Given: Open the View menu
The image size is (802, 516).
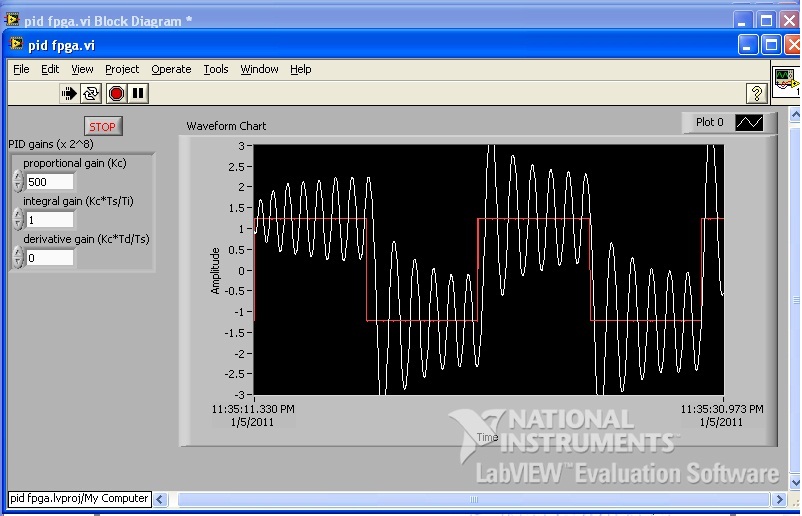Looking at the screenshot, I should click(82, 69).
